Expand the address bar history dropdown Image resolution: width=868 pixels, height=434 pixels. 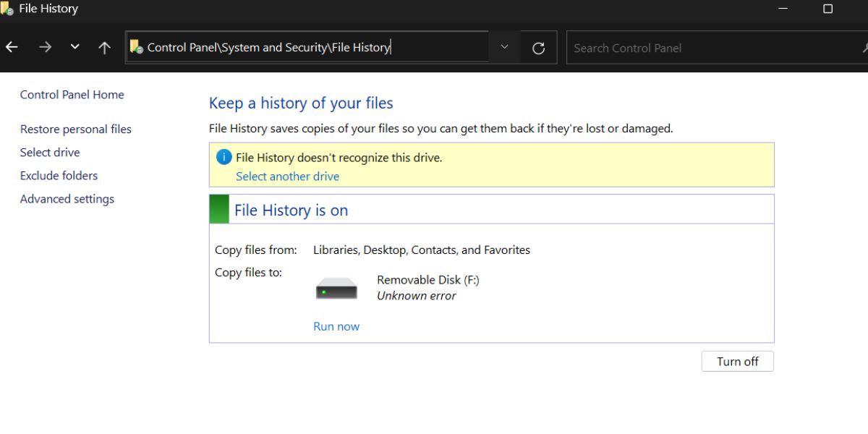pyautogui.click(x=504, y=48)
